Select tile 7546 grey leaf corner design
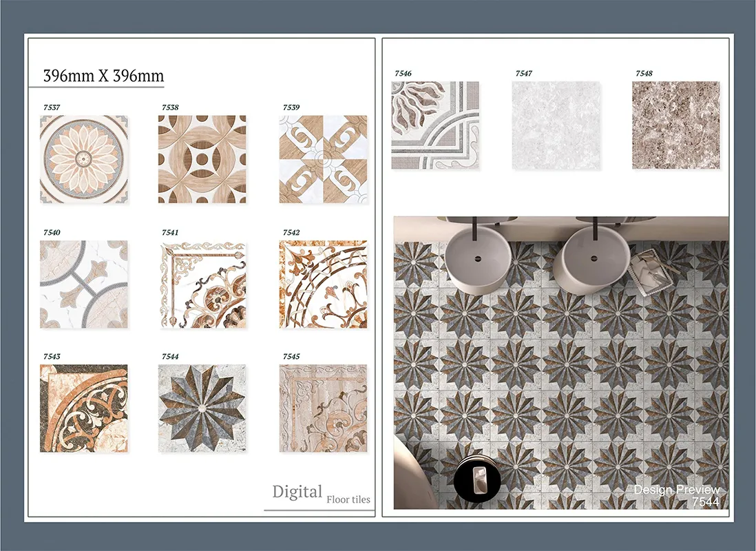The image size is (756, 551). coord(435,125)
